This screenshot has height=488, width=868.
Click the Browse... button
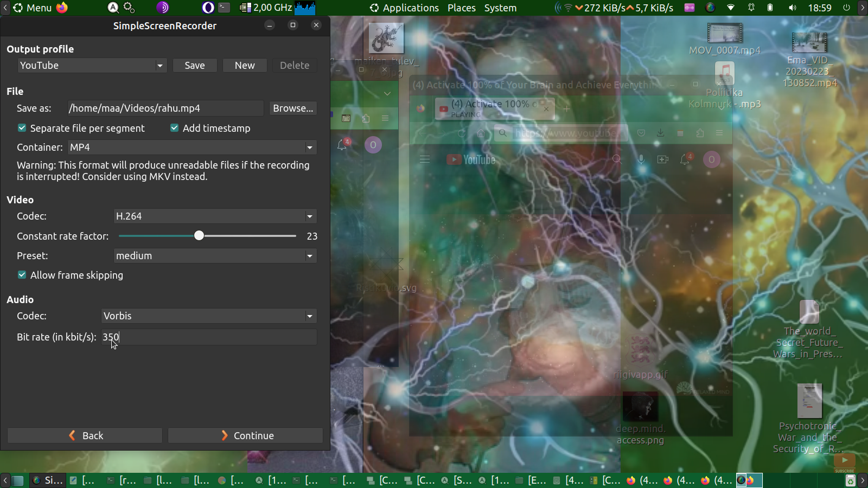pyautogui.click(x=293, y=108)
